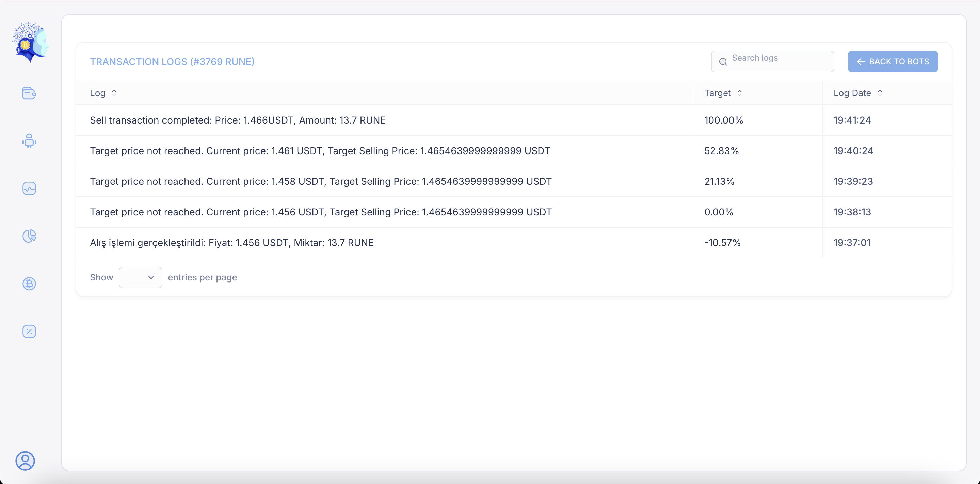Click log date 19:41:24
The width and height of the screenshot is (980, 484).
[x=852, y=120]
